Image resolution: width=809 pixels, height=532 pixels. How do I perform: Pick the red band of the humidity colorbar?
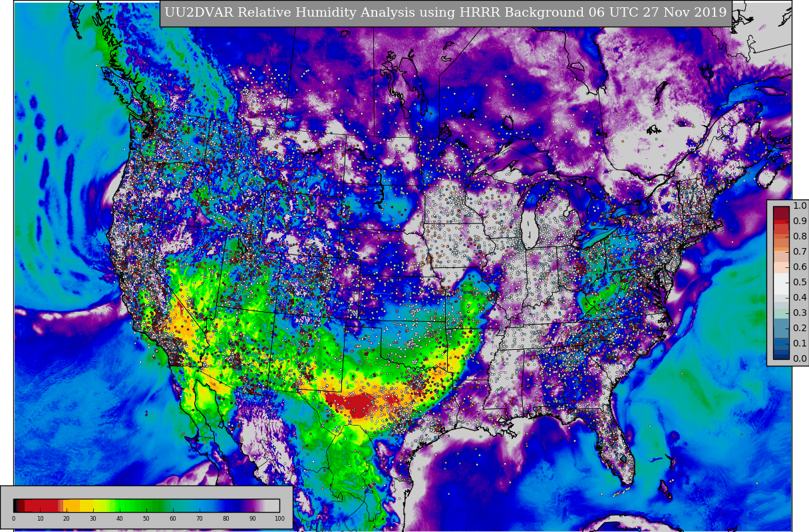[x=41, y=505]
